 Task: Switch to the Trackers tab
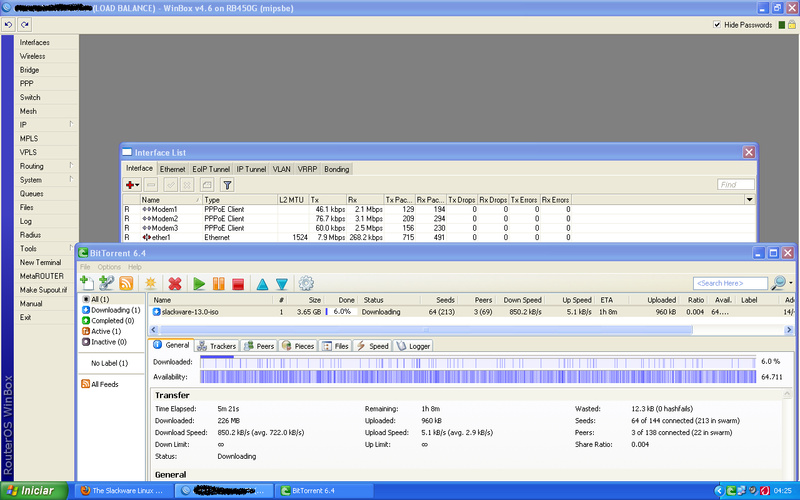pyautogui.click(x=217, y=346)
